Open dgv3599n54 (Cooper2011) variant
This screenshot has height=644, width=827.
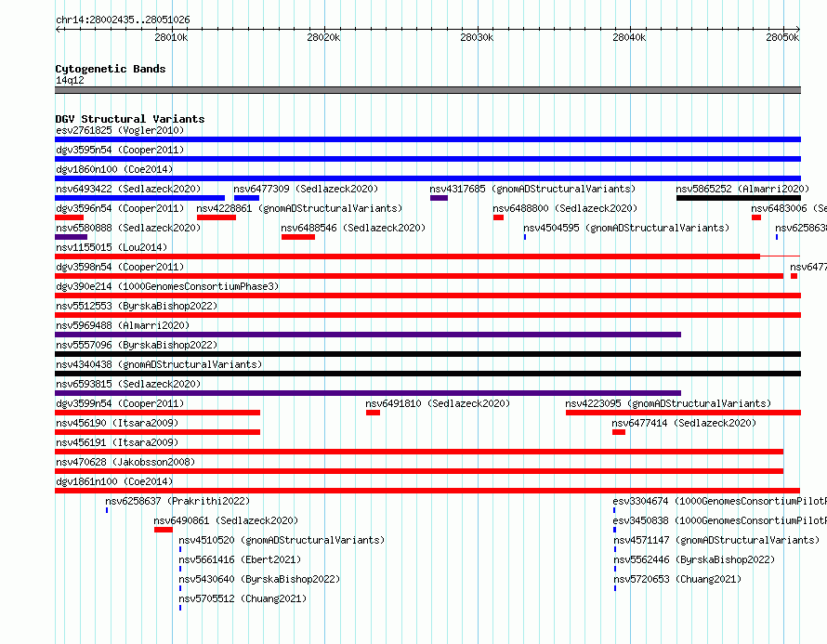(x=120, y=403)
